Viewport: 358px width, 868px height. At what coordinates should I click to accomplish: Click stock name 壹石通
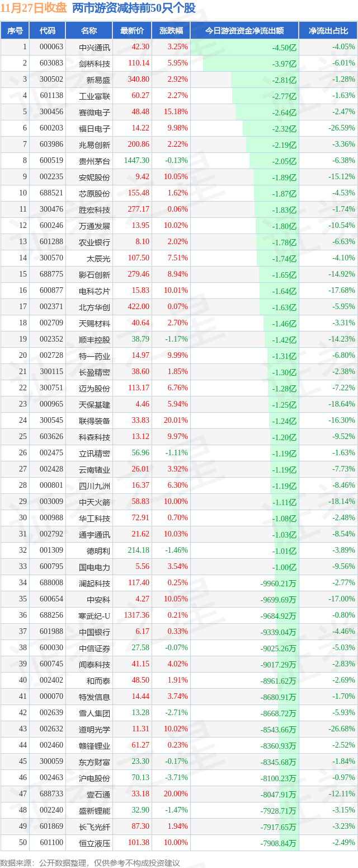pyautogui.click(x=98, y=794)
